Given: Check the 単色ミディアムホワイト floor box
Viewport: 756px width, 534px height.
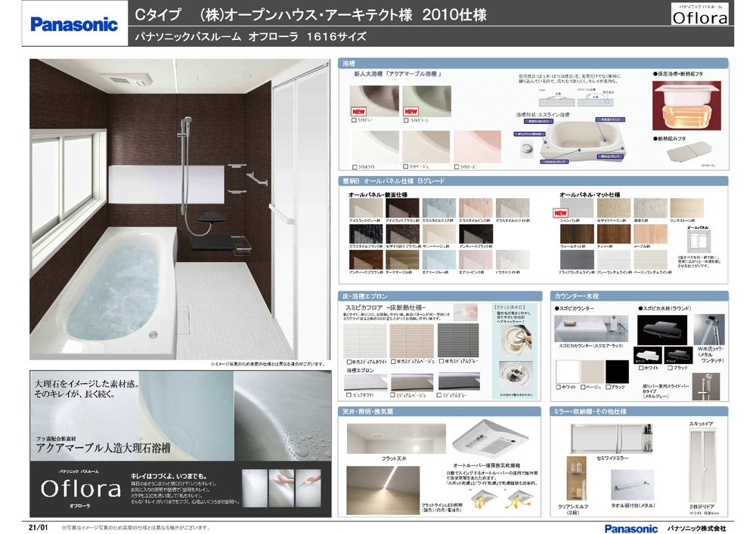Looking at the screenshot, I should click(349, 362).
